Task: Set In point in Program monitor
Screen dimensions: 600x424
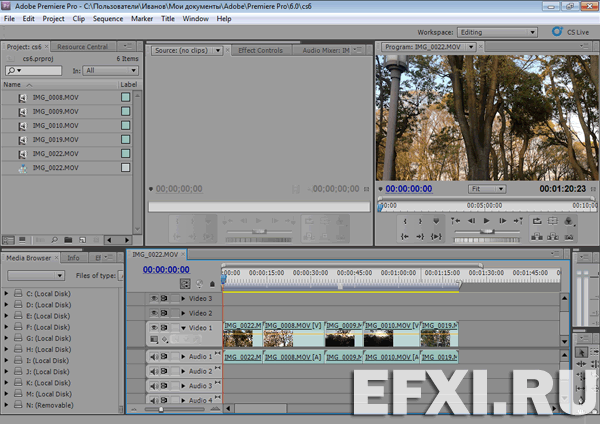Action: (405, 221)
